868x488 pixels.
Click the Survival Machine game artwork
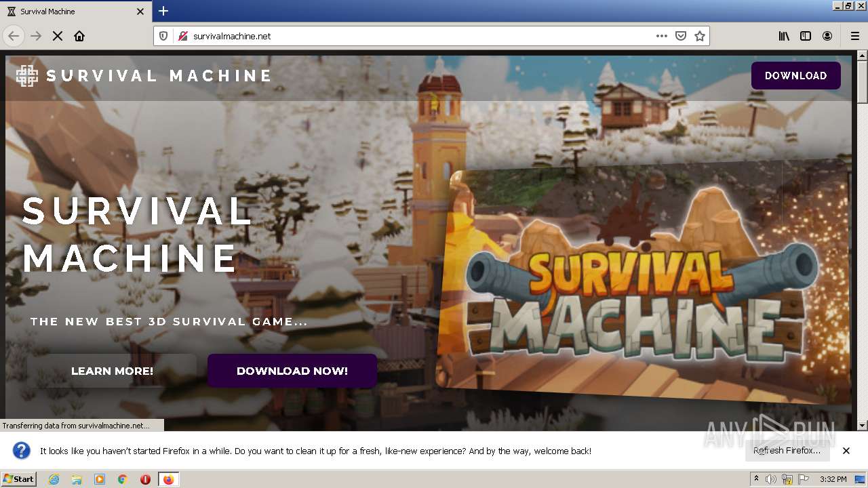click(x=643, y=281)
